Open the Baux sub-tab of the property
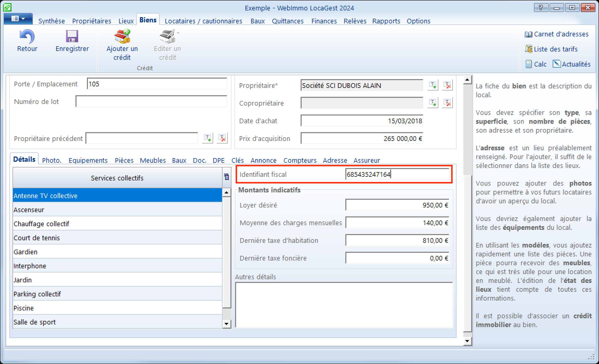 [x=179, y=160]
